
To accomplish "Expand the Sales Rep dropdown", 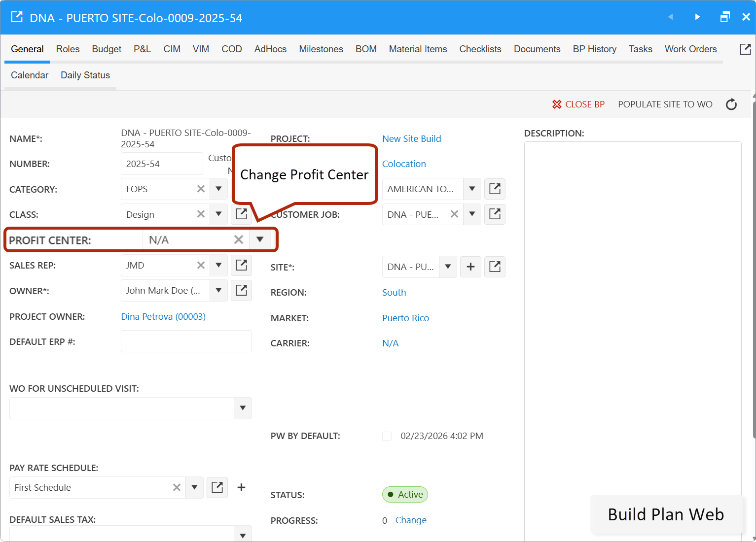I will [x=218, y=265].
